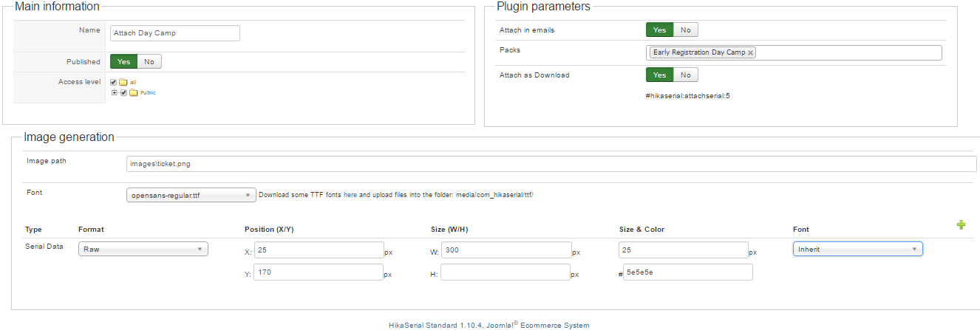Click the 'here' TTF fonts download link

pos(350,196)
